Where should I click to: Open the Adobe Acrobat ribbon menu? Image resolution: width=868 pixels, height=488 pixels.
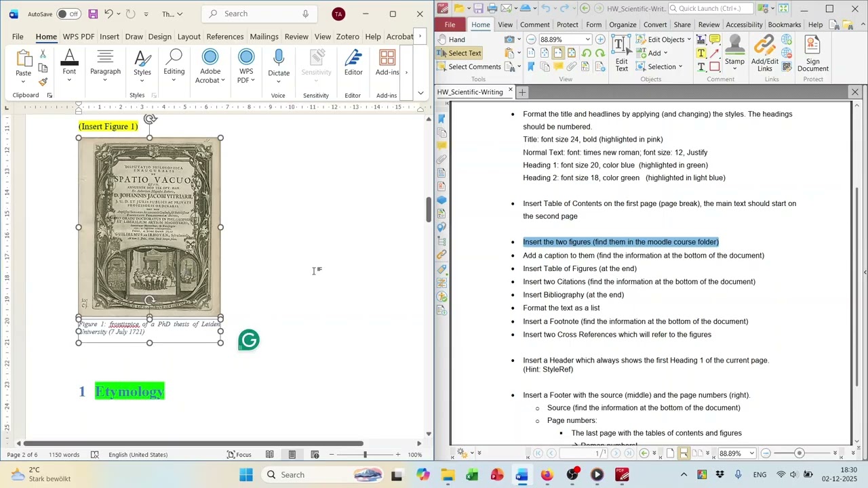click(x=210, y=66)
